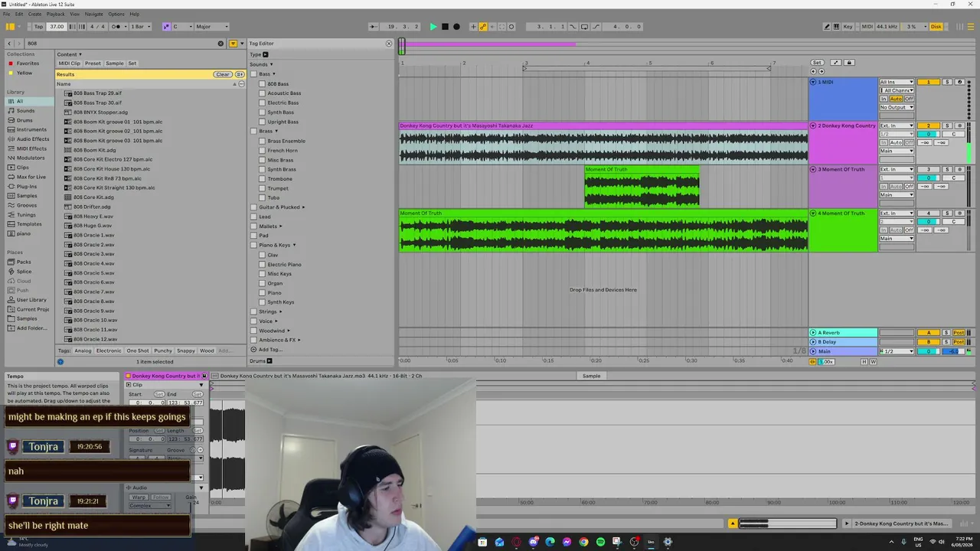Toggle MIDI map mode switch
Screen dimensions: 980x551
pos(867,27)
